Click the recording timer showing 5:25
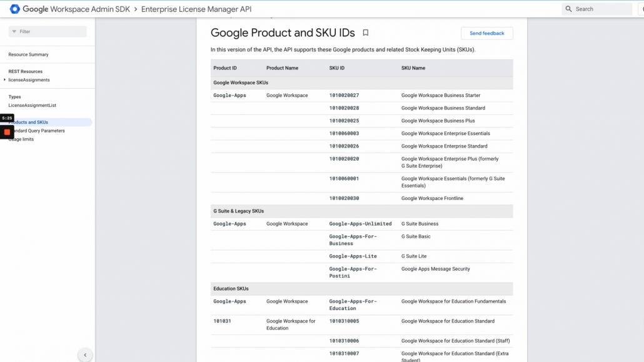The width and height of the screenshot is (644, 362). click(x=7, y=118)
